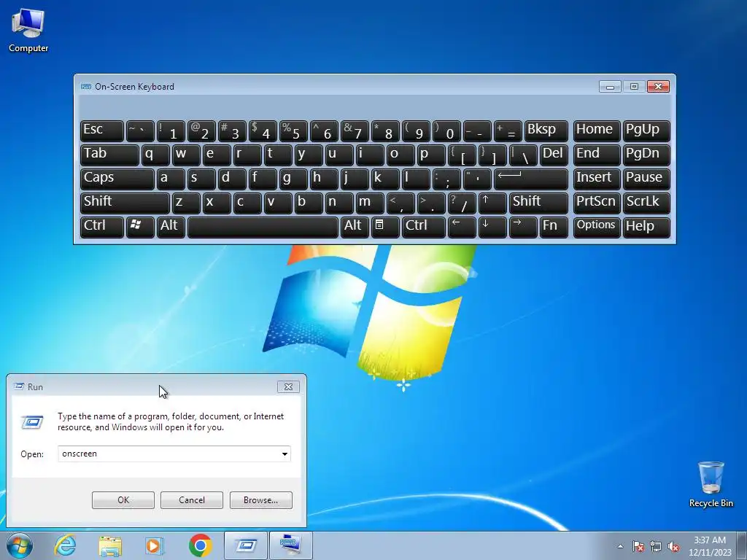Screen dimensions: 747x560
Task: Click OK in the Run dialog
Action: coord(123,500)
